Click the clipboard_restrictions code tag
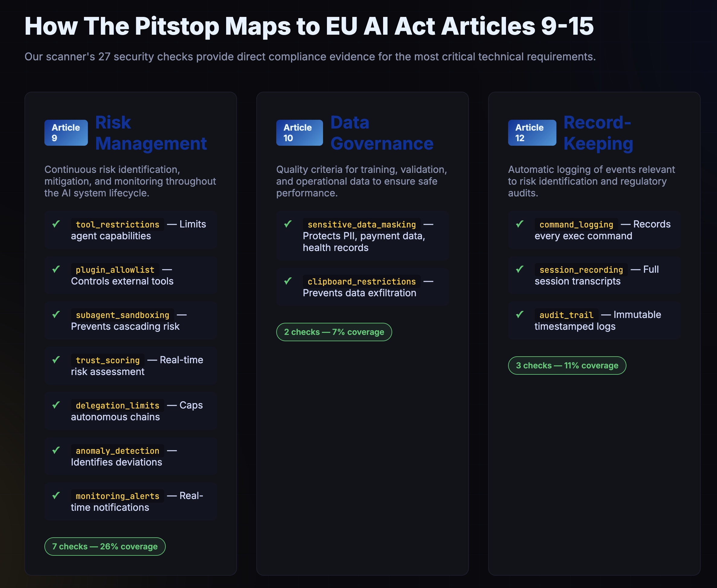This screenshot has width=717, height=588. pos(362,281)
